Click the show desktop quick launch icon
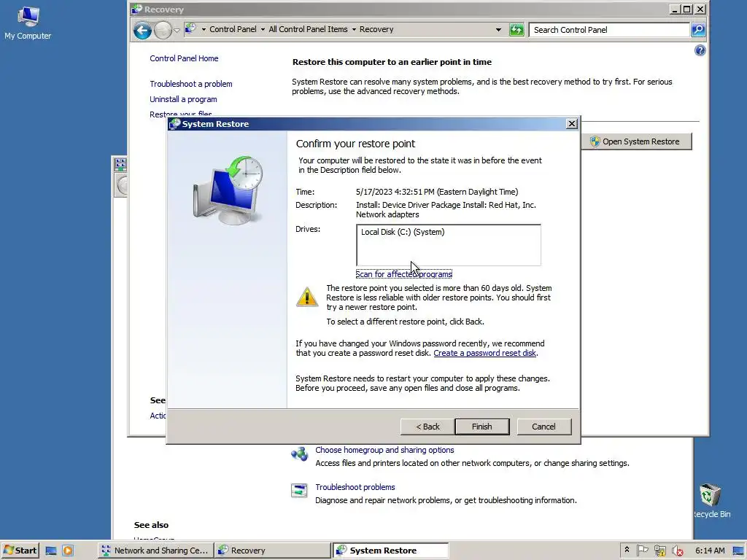Viewport: 747px width, 560px height. [x=51, y=551]
